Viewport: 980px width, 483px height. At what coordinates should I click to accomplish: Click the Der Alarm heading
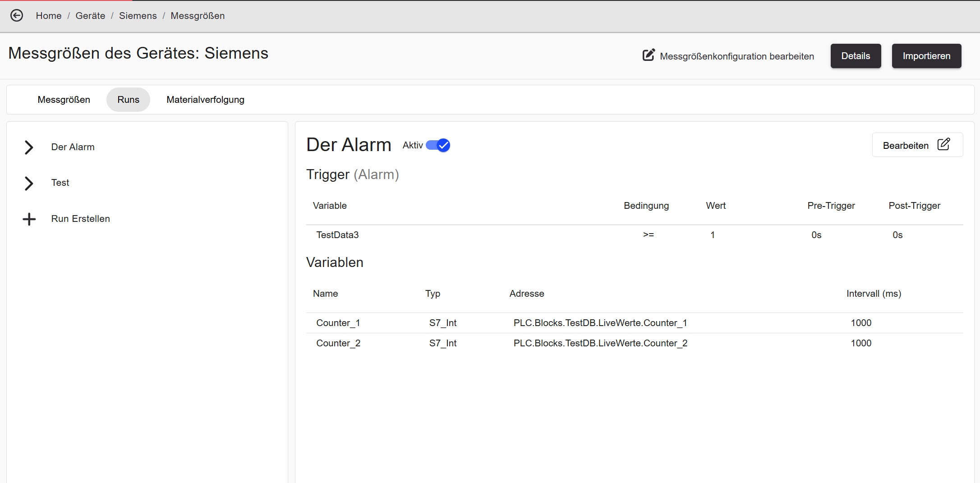click(349, 145)
